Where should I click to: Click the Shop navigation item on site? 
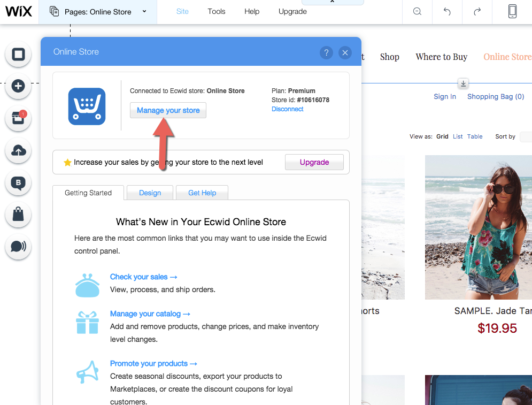(x=389, y=57)
